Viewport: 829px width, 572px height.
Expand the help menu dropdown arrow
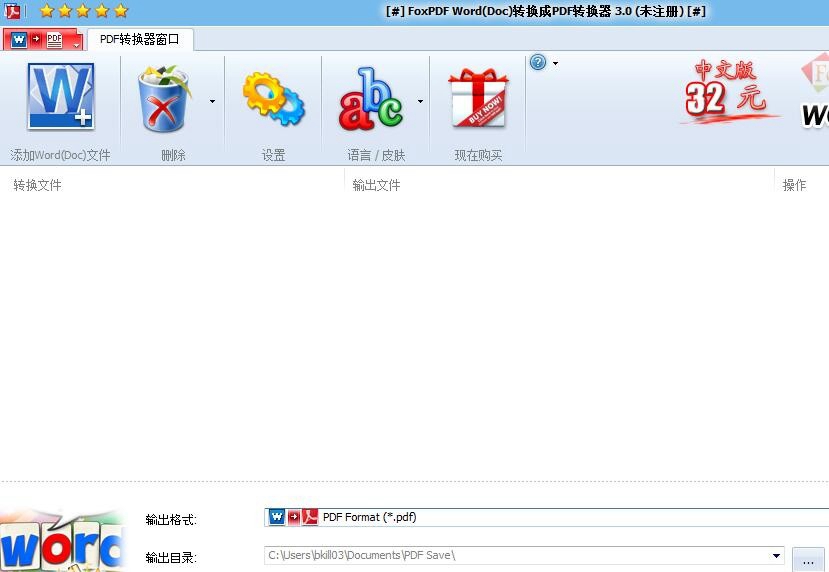[x=555, y=63]
